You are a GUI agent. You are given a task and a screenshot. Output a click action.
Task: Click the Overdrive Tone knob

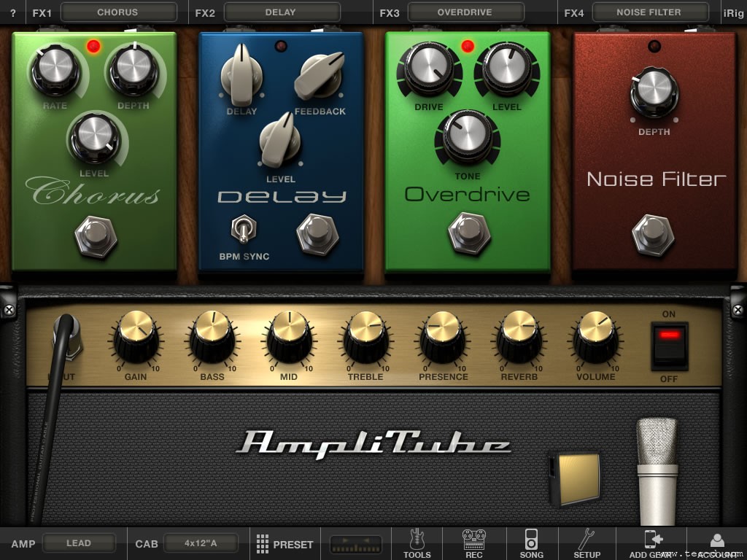click(x=468, y=136)
